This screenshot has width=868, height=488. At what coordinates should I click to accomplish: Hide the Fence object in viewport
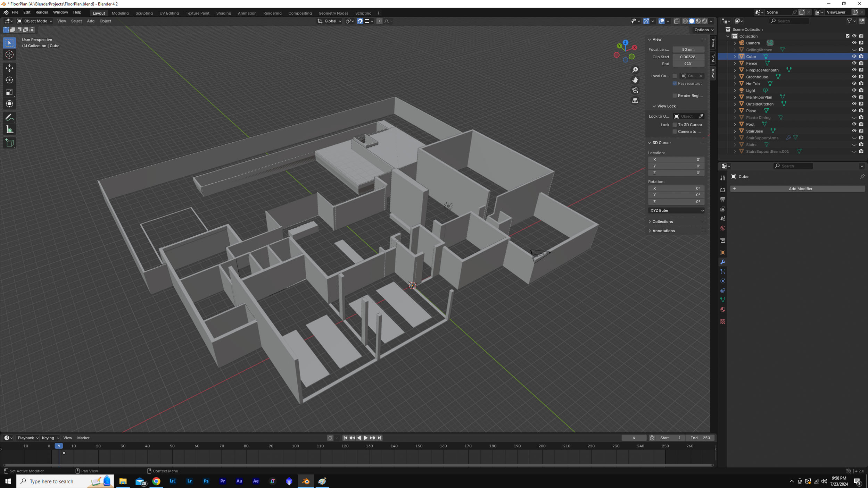click(x=854, y=63)
